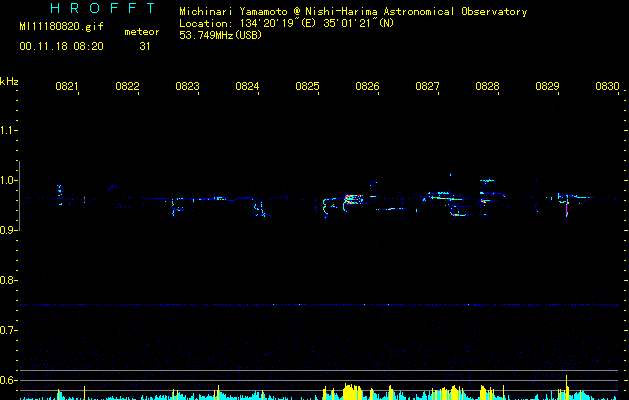Click the meteor count value 31
The width and height of the screenshot is (629, 400).
click(145, 46)
